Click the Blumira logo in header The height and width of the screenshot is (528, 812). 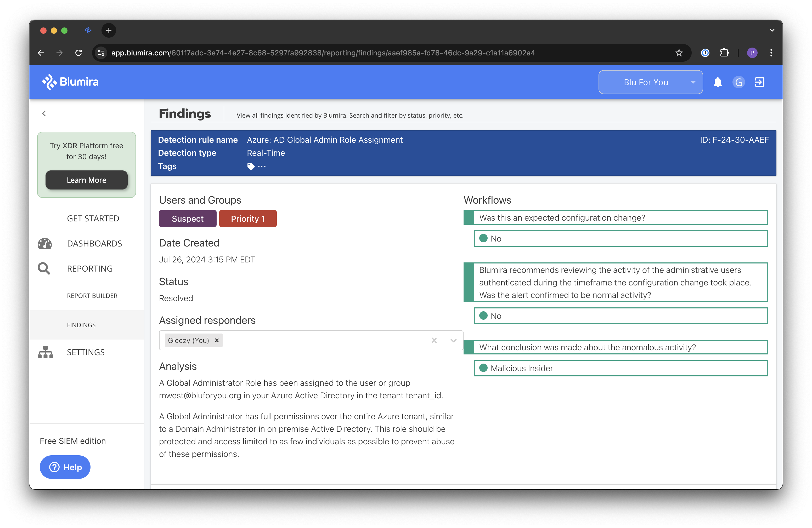tap(70, 82)
